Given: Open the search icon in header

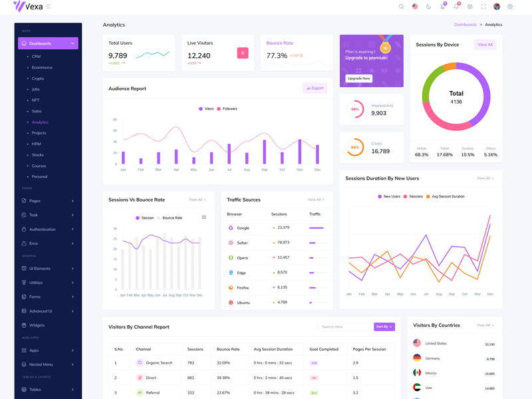Looking at the screenshot, I should 401,7.
